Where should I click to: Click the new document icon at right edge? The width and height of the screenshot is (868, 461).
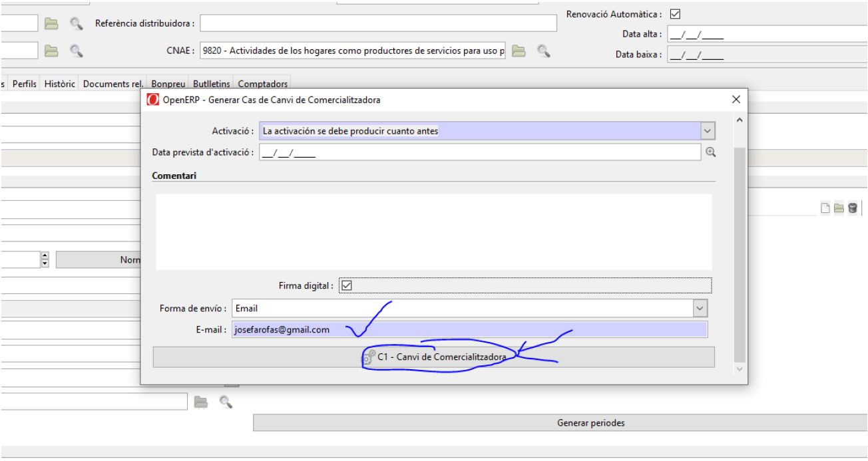click(x=825, y=209)
